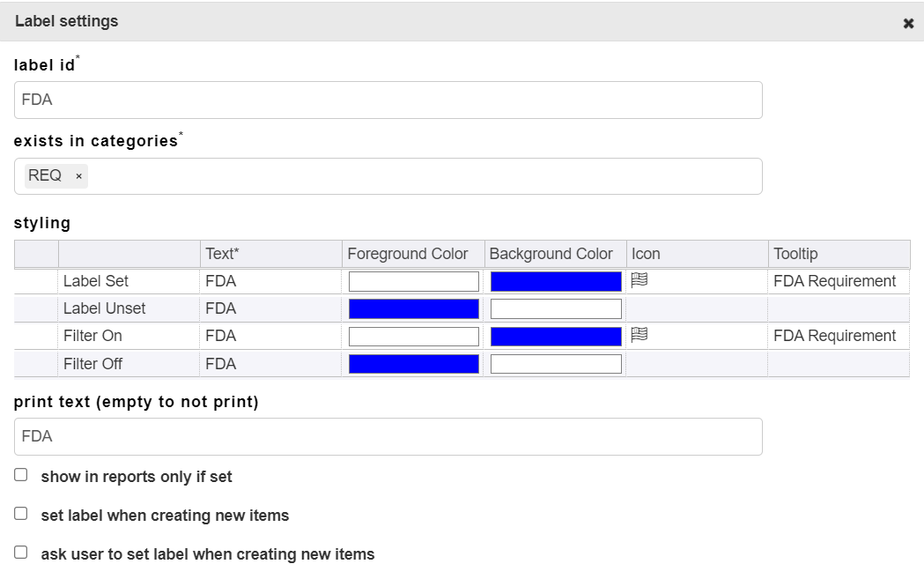Click the Background Color column header

pos(555,254)
